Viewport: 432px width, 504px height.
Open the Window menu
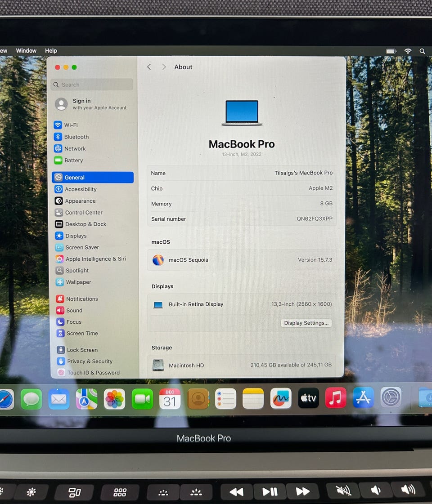coord(27,50)
